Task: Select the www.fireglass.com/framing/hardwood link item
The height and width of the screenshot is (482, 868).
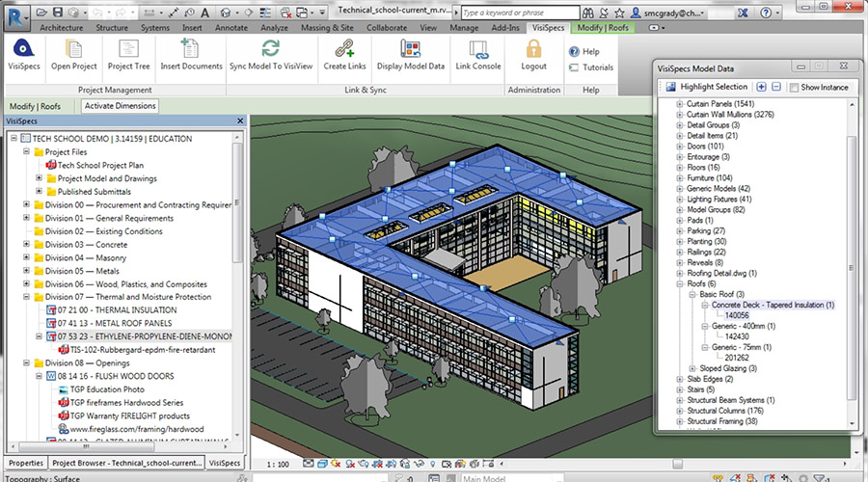Action: [x=137, y=429]
